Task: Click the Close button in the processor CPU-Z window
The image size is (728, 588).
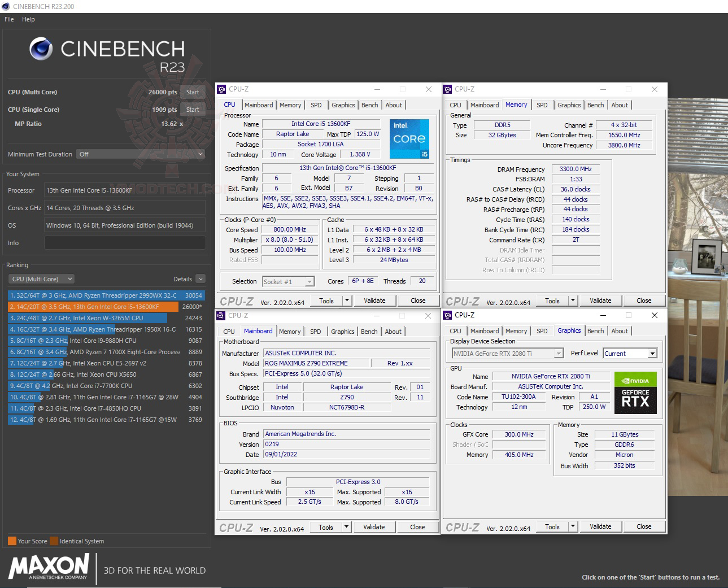Action: pos(418,300)
